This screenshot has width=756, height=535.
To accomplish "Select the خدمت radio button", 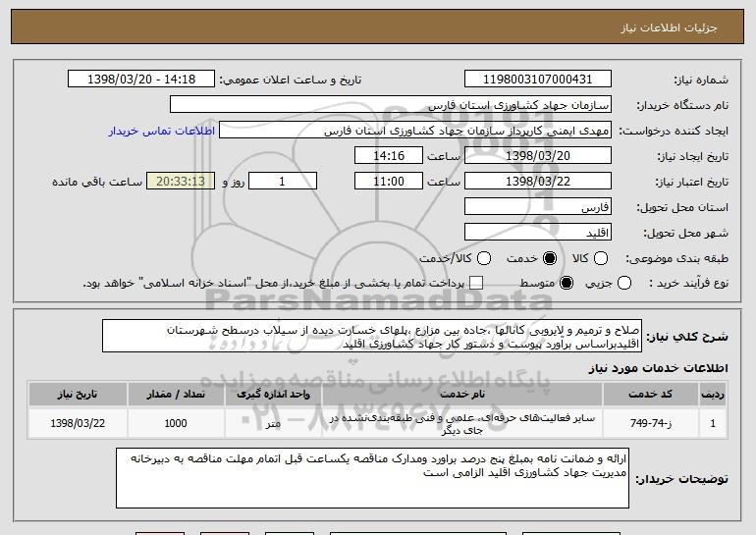I will [x=549, y=258].
